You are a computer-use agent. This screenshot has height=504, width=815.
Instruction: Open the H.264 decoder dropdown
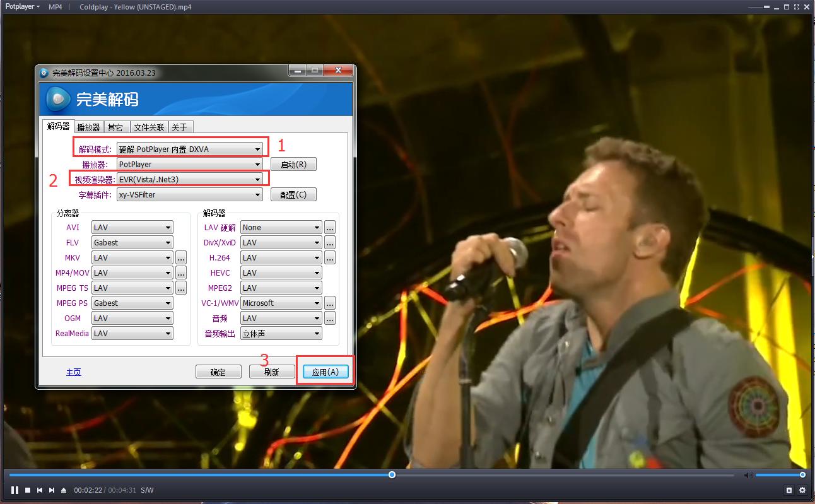tap(281, 258)
